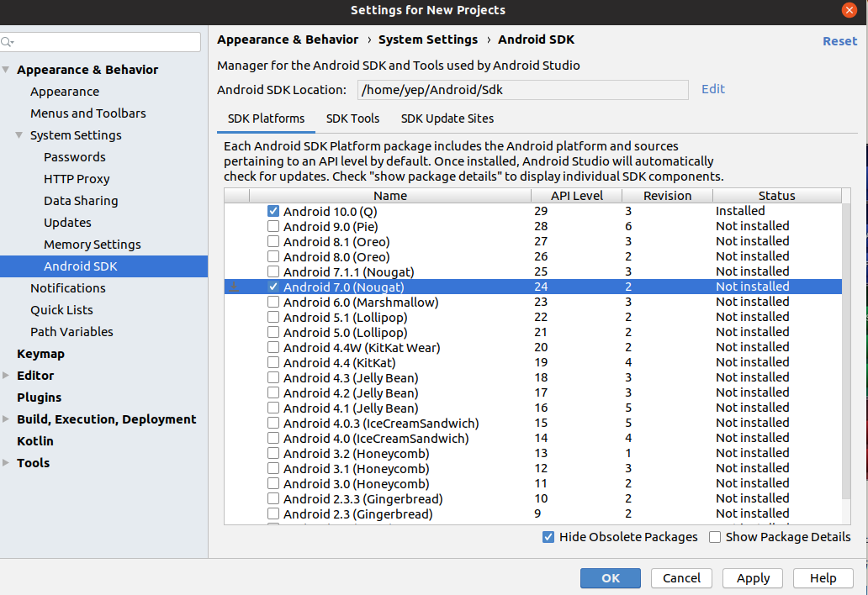
Task: Open Plugins settings
Action: 39,398
